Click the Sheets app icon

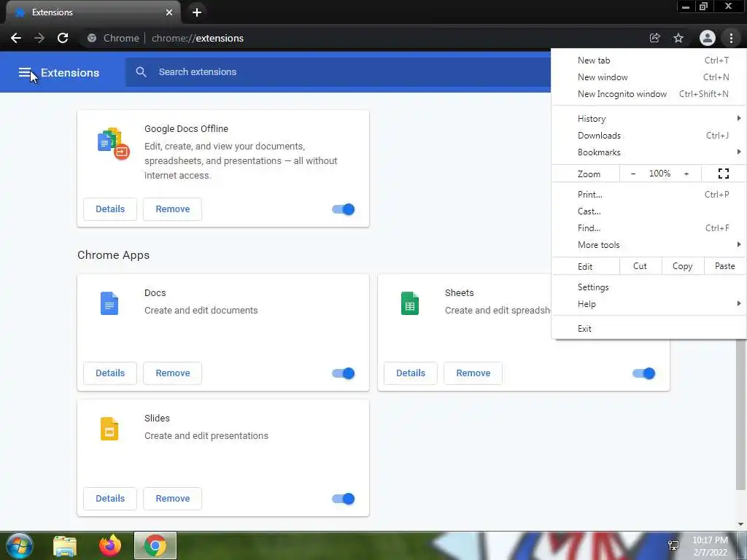pyautogui.click(x=410, y=303)
